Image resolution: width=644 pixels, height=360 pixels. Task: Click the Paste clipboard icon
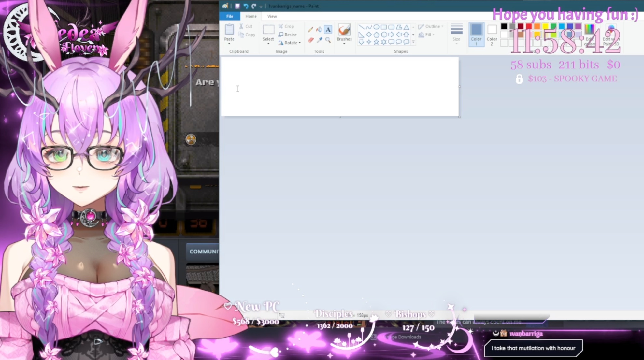229,29
